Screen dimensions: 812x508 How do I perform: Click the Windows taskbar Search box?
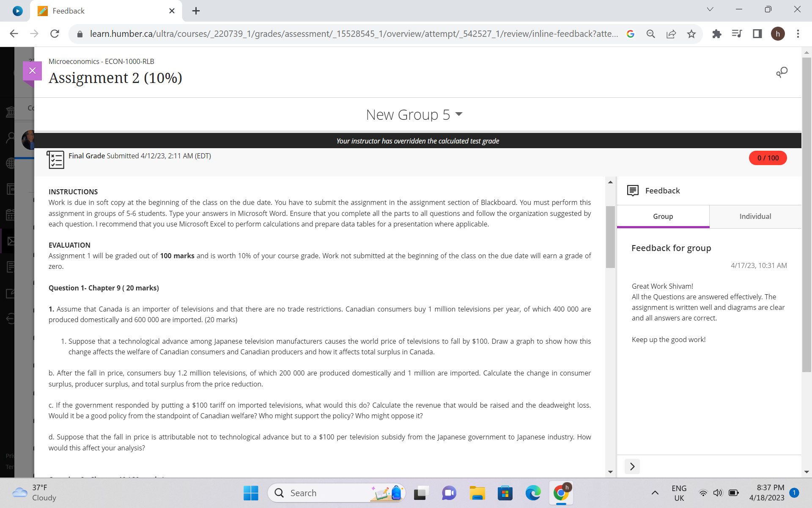point(321,493)
